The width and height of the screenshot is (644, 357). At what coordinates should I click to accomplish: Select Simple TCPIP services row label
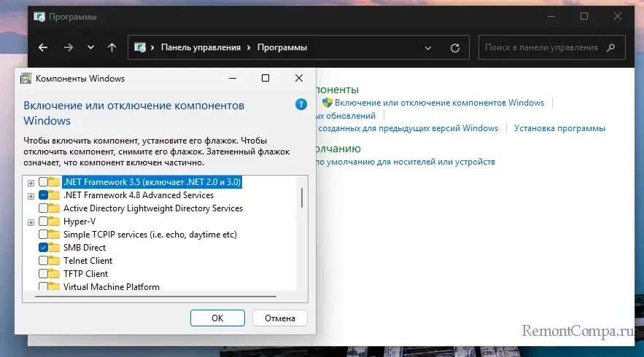pos(150,235)
